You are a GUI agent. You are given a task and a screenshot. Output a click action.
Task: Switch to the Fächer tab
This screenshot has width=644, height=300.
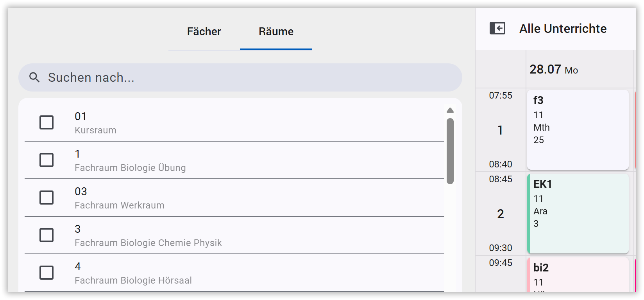point(204,31)
